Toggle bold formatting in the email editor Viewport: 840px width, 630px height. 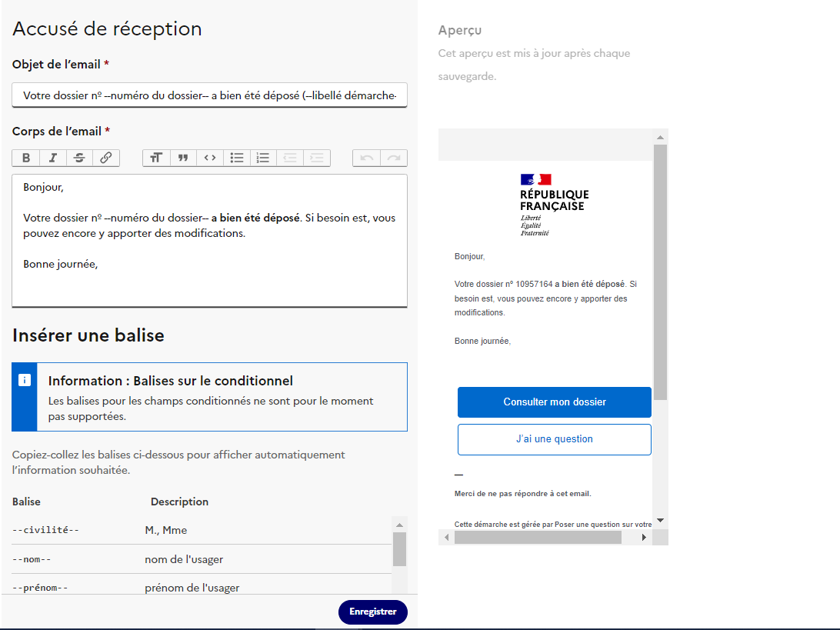25,158
